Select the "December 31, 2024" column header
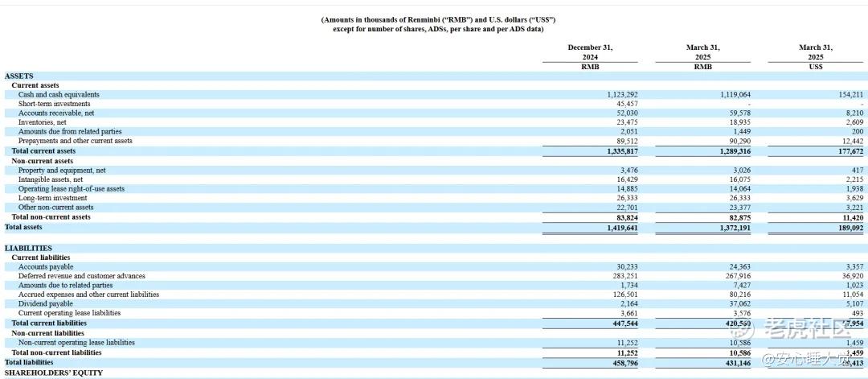Viewport: 868px width, 379px height. pos(590,52)
